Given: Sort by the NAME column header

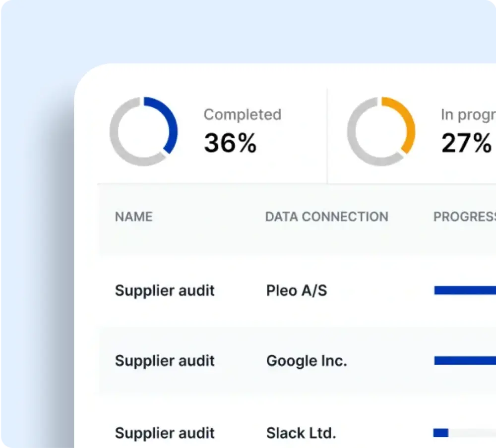Looking at the screenshot, I should pos(133,217).
